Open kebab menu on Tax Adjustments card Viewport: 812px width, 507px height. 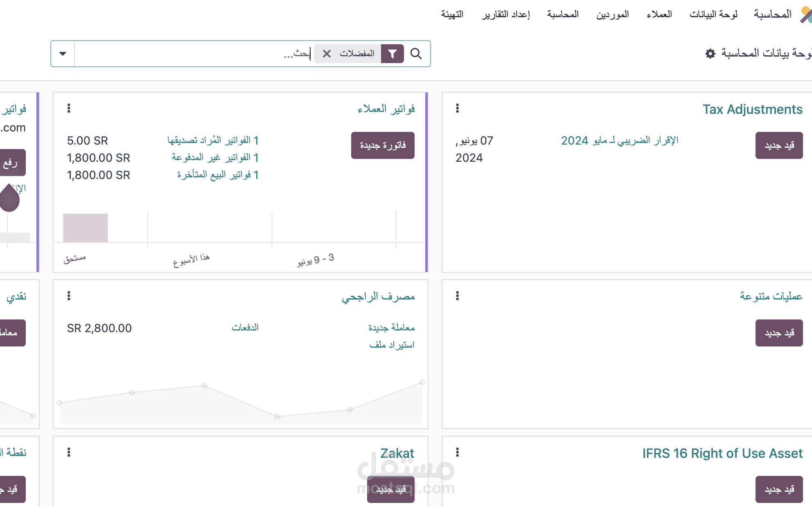[457, 109]
